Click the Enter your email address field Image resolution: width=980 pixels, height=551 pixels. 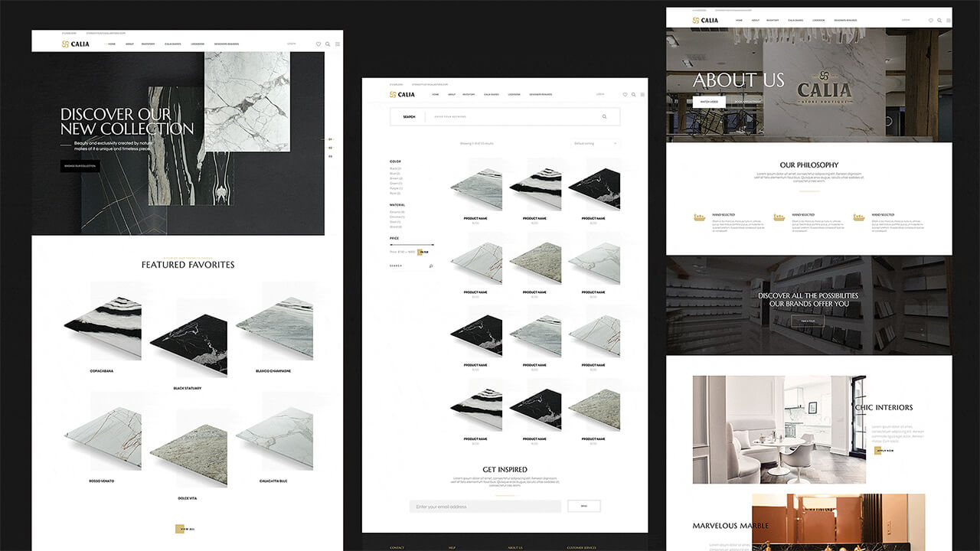[485, 507]
